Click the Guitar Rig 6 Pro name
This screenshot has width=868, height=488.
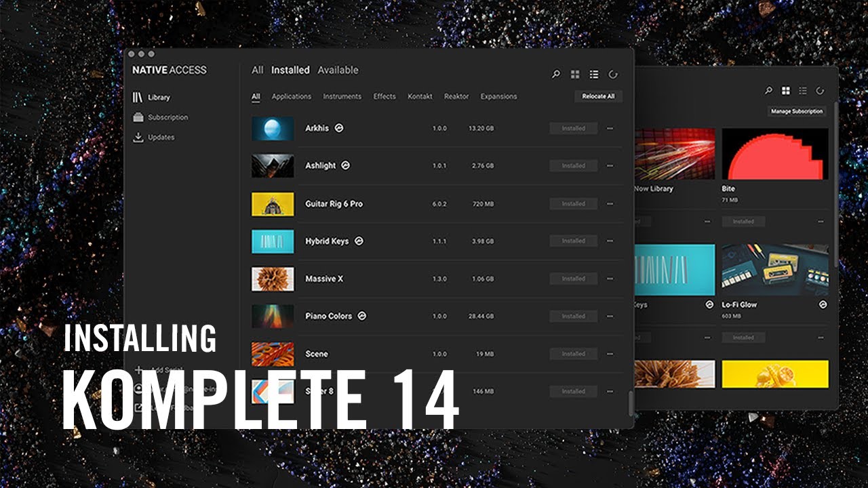(334, 203)
